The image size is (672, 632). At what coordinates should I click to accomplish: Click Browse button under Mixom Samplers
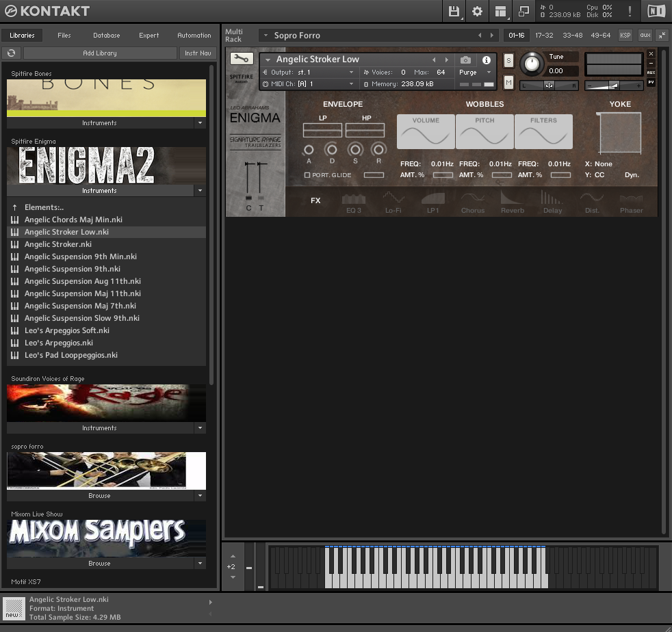[100, 564]
